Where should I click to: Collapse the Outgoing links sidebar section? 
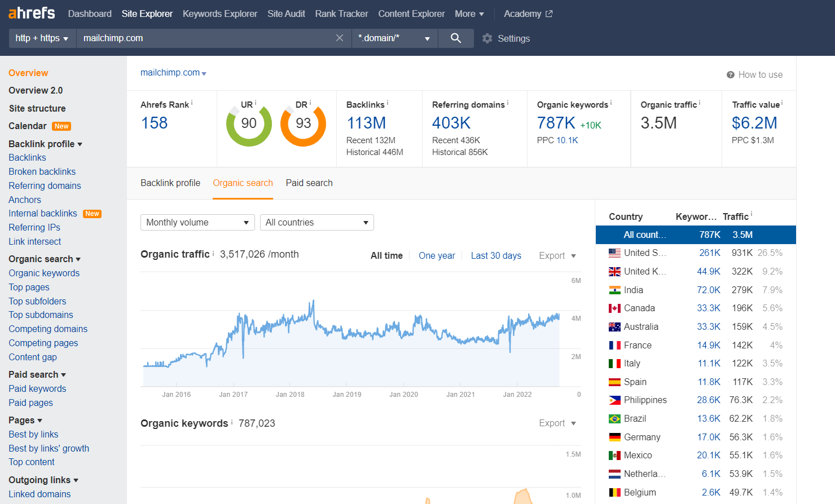(43, 480)
